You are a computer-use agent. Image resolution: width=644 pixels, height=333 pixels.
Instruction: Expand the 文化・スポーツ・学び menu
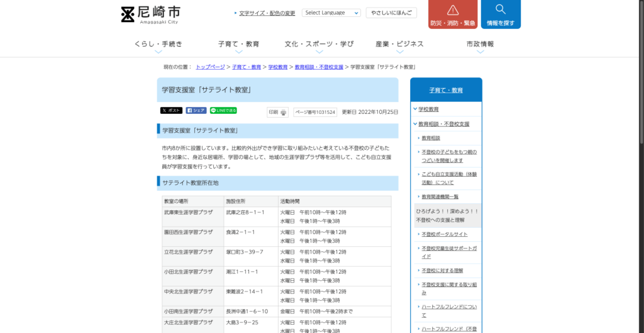pyautogui.click(x=319, y=44)
